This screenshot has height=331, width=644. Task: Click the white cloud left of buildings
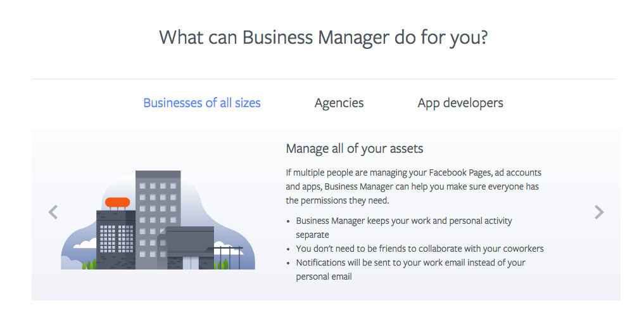click(x=85, y=243)
